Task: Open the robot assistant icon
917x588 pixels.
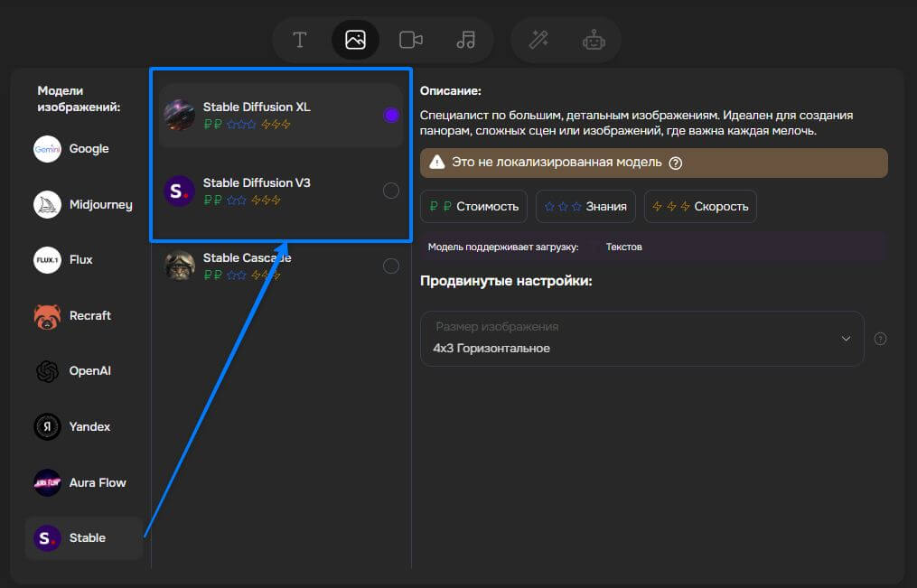Action: click(594, 40)
